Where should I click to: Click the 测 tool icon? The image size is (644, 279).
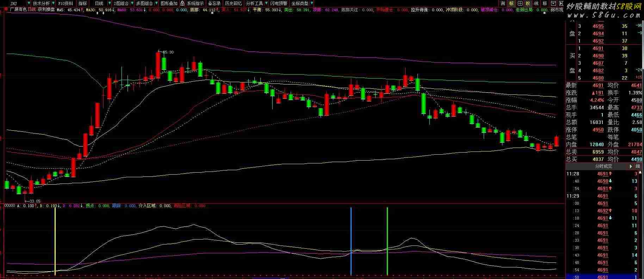[503, 3]
